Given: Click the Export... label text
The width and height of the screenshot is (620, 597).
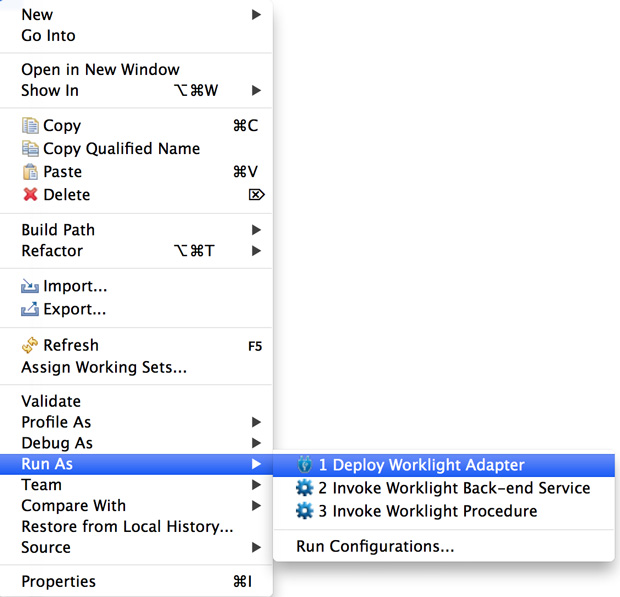Looking at the screenshot, I should pyautogui.click(x=75, y=309).
